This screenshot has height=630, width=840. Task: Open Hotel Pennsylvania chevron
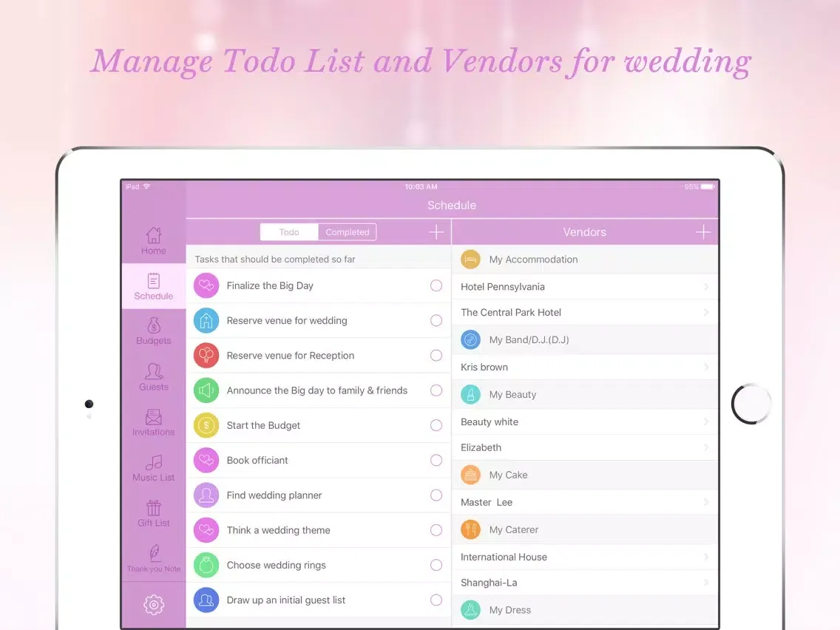tap(706, 287)
